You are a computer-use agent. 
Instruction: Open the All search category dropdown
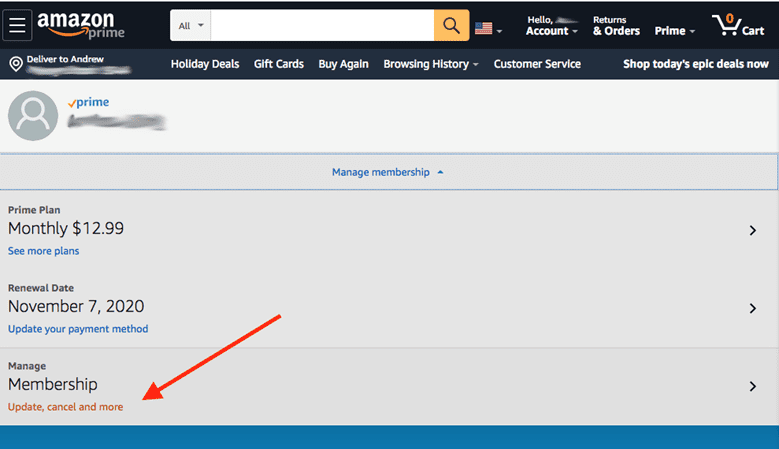pos(191,25)
